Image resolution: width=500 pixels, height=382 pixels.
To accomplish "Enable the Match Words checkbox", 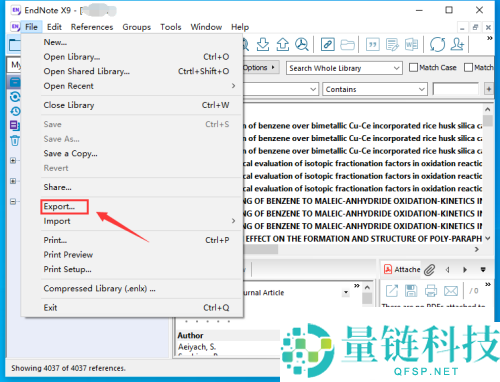I will coord(468,68).
